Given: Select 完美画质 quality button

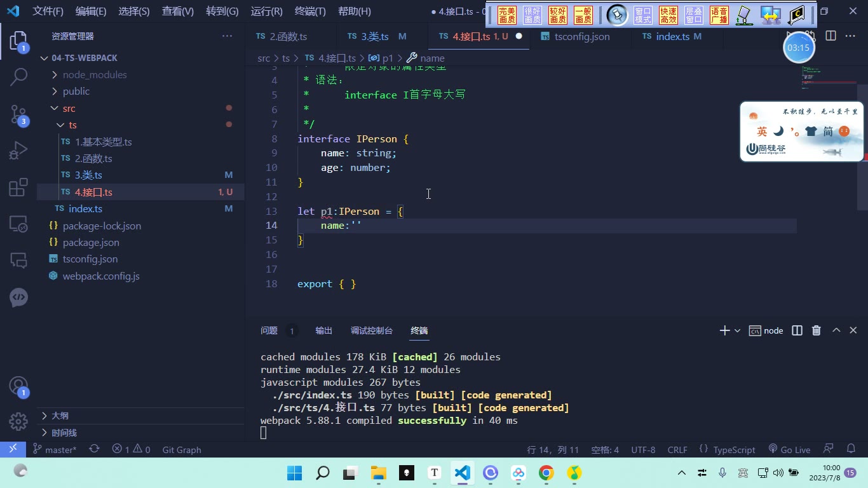Looking at the screenshot, I should pyautogui.click(x=507, y=15).
